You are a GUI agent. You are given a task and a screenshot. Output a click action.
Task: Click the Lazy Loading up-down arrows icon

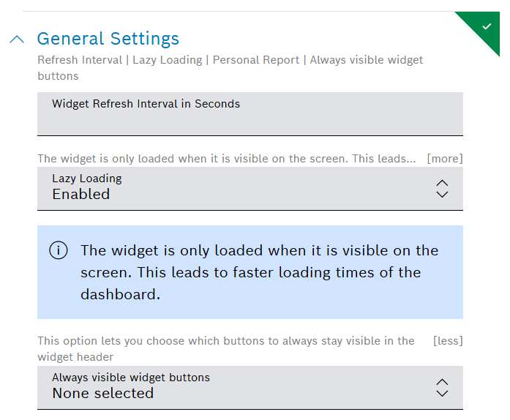point(441,188)
